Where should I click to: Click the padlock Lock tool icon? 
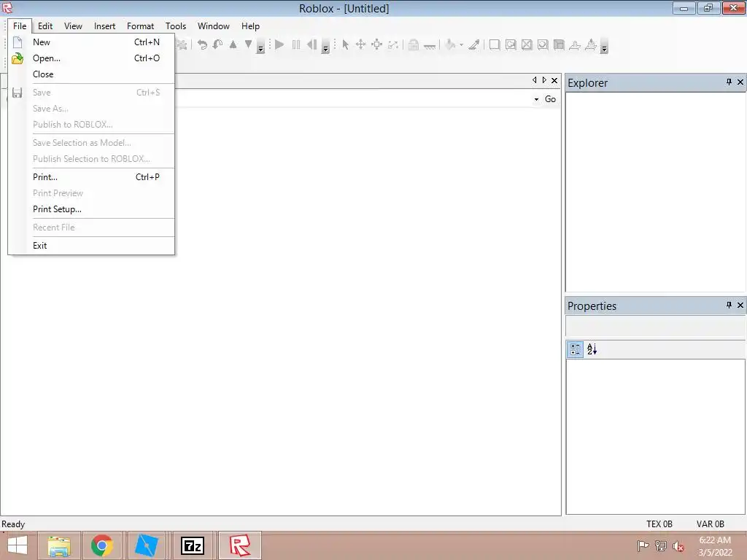click(414, 44)
